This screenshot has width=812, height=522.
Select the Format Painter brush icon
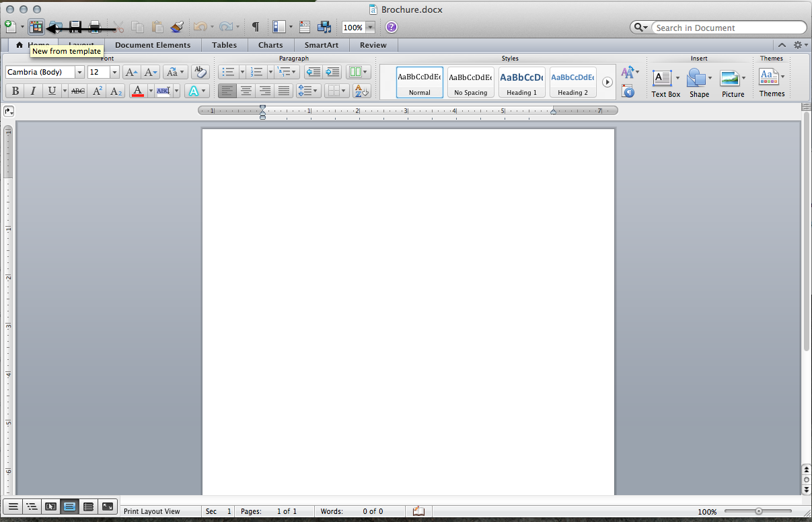[177, 27]
